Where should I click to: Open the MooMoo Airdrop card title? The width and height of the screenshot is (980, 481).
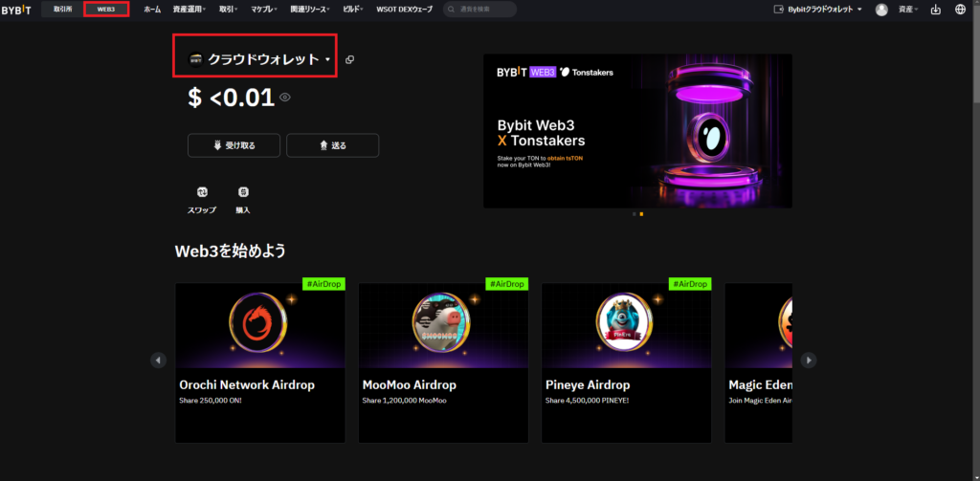pos(410,384)
